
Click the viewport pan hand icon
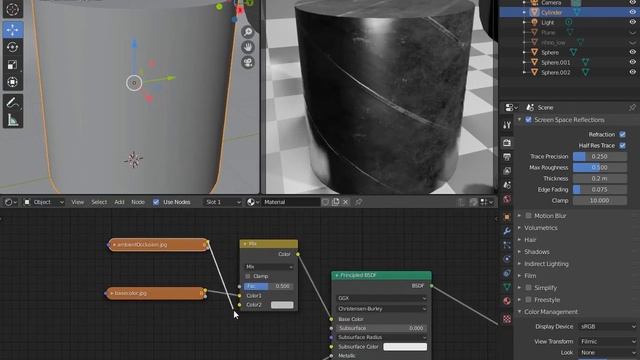point(248,47)
